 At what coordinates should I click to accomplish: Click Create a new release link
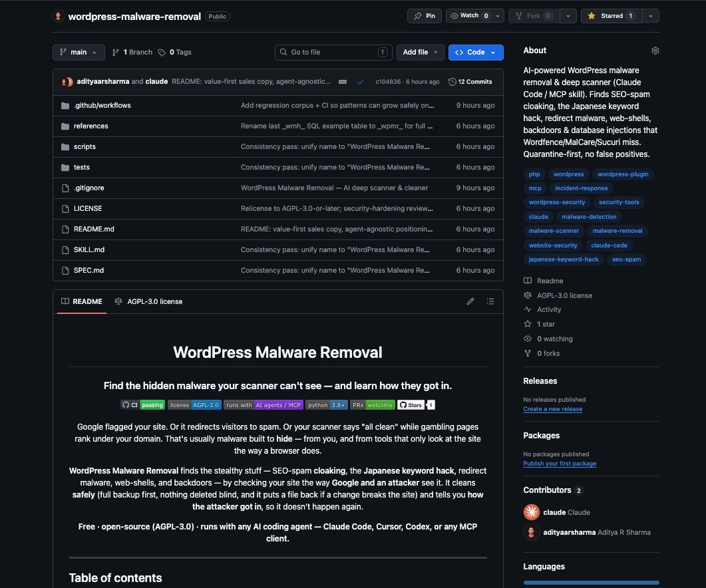[x=552, y=409]
